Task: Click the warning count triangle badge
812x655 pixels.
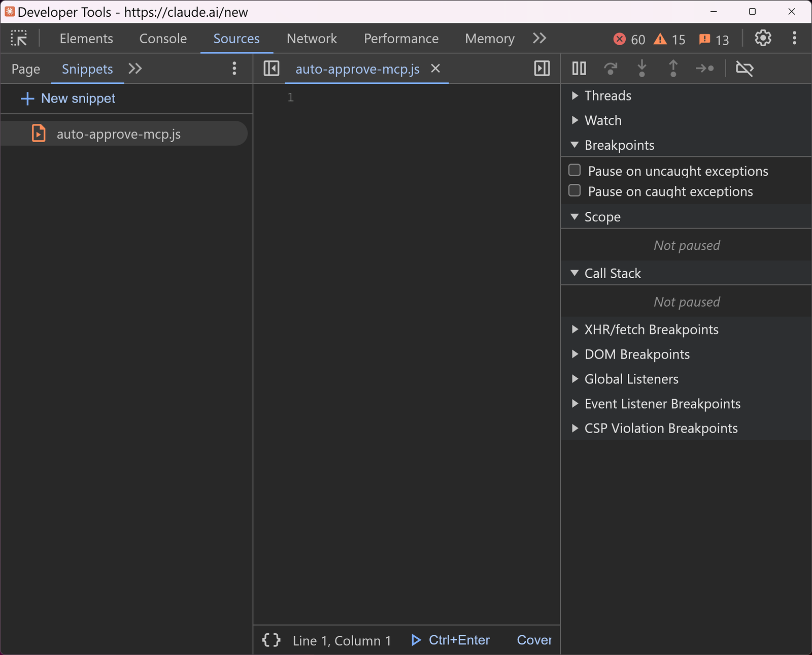Action: point(669,39)
